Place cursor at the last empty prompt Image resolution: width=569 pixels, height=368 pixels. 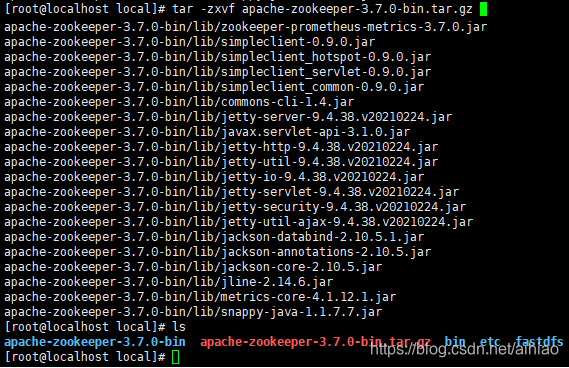175,357
